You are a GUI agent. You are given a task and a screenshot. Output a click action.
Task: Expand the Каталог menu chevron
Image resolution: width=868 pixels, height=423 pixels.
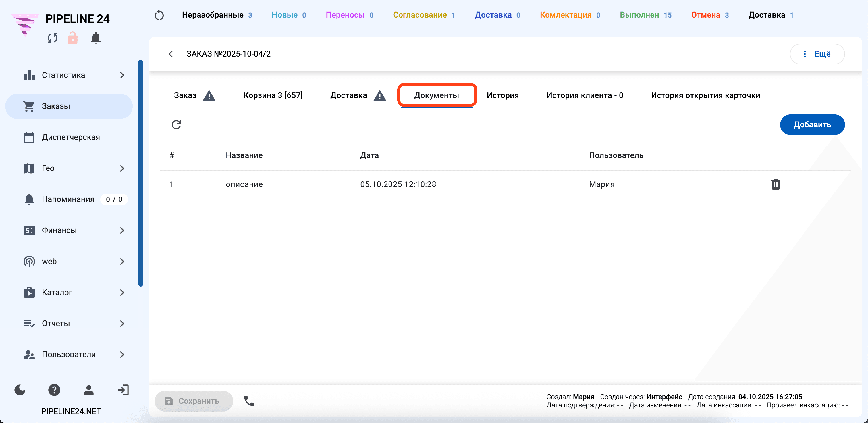pyautogui.click(x=122, y=292)
